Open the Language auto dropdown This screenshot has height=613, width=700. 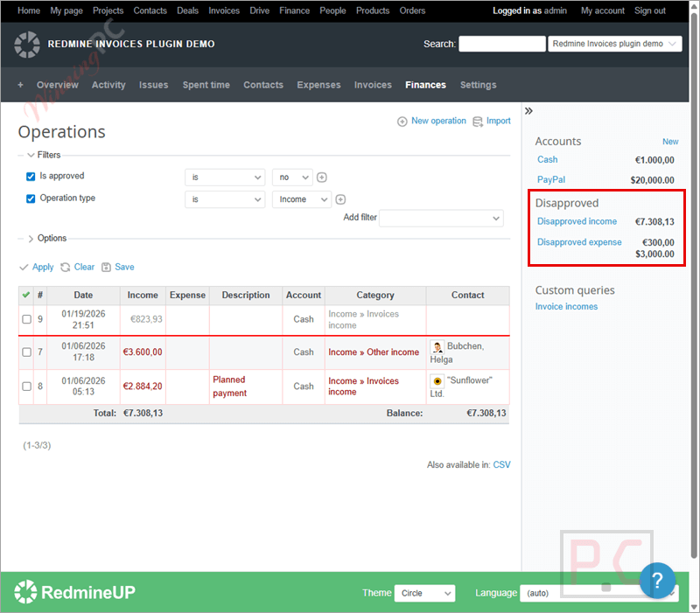tap(599, 593)
